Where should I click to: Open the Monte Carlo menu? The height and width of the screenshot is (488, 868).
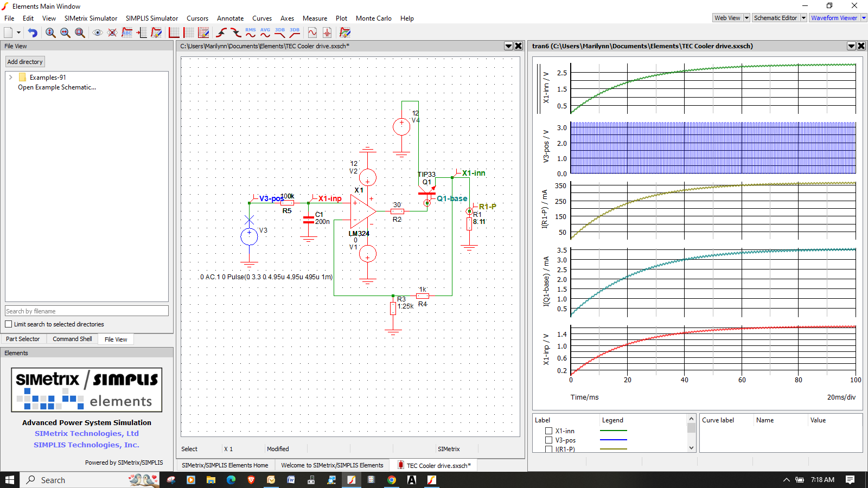(x=374, y=18)
